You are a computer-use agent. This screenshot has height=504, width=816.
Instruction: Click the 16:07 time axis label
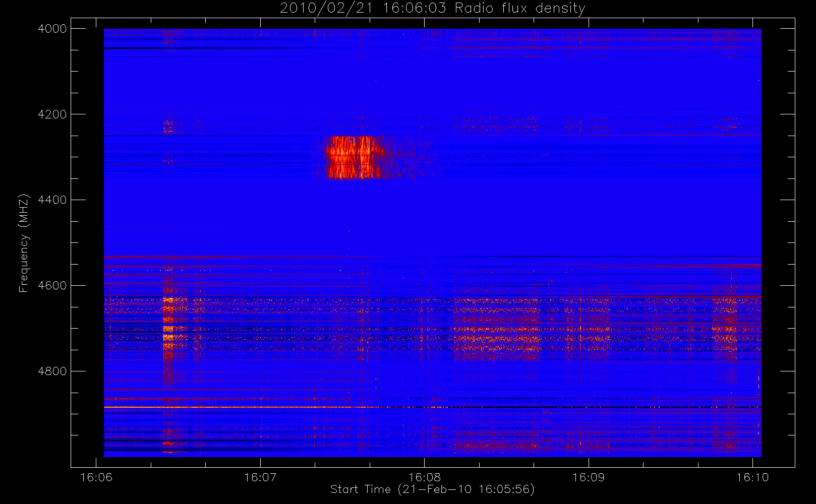tap(260, 477)
